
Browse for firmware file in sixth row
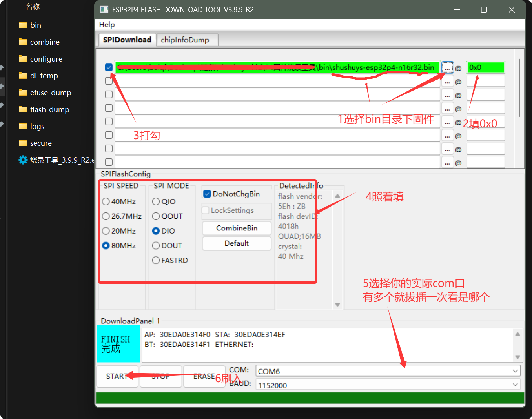coord(447,135)
